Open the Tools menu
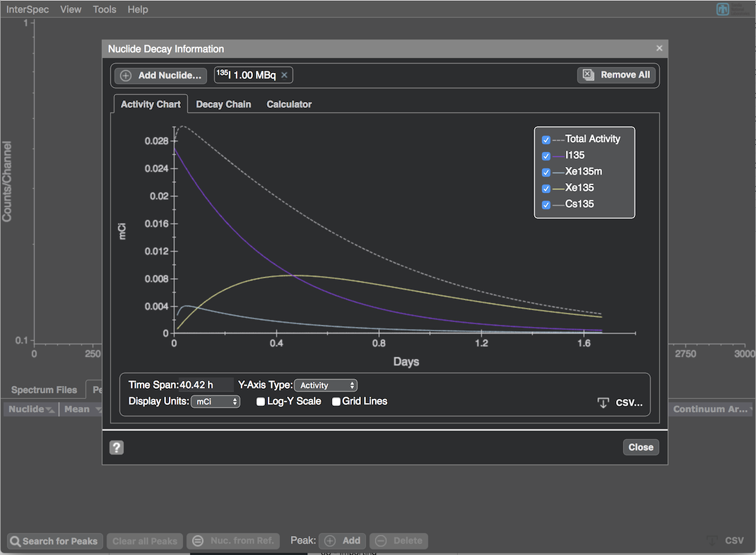 click(105, 9)
